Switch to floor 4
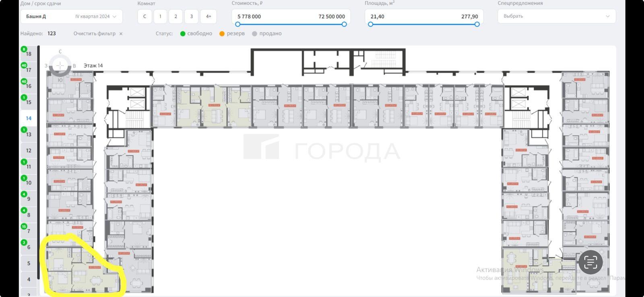The width and height of the screenshot is (644, 297). (28, 279)
